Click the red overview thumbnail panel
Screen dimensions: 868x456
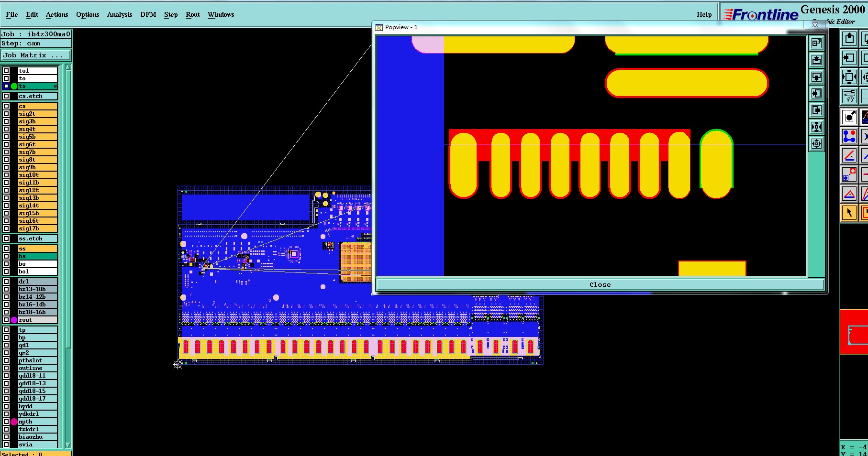tap(854, 332)
